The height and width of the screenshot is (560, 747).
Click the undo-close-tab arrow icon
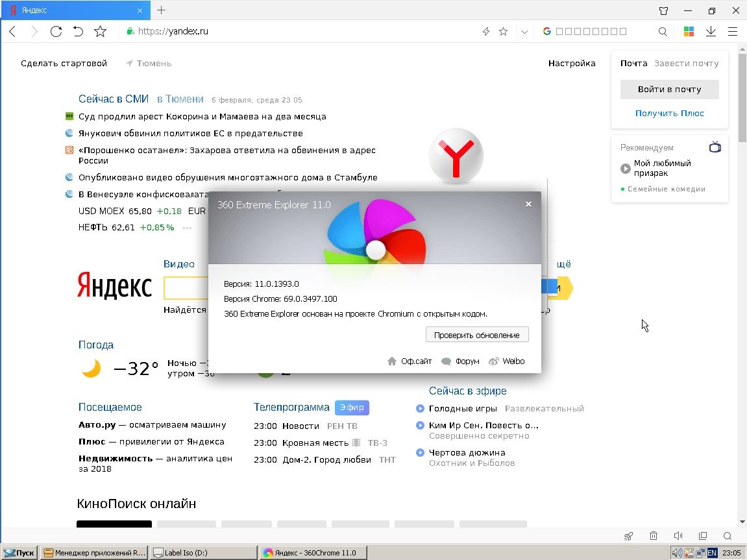click(x=78, y=31)
